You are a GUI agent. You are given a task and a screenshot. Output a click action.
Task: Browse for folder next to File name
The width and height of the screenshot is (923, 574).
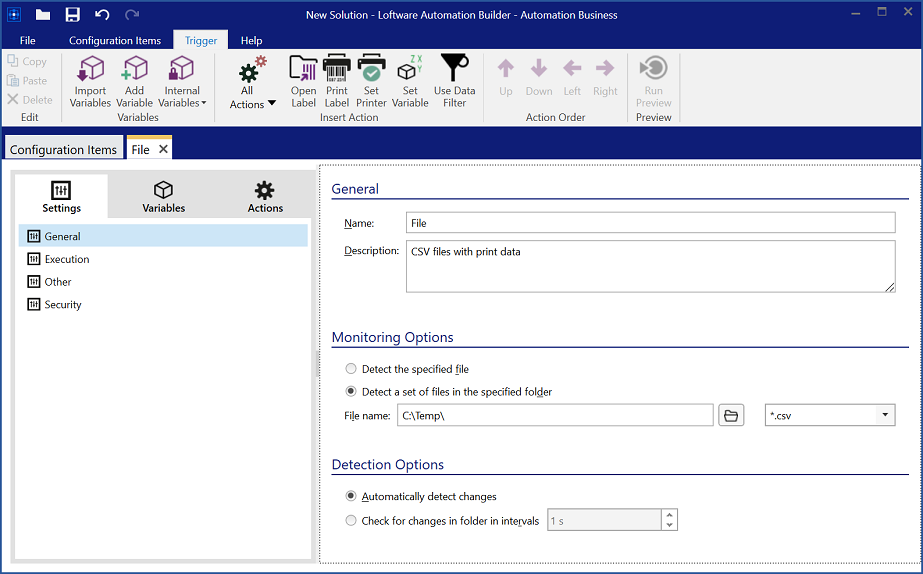coord(731,415)
